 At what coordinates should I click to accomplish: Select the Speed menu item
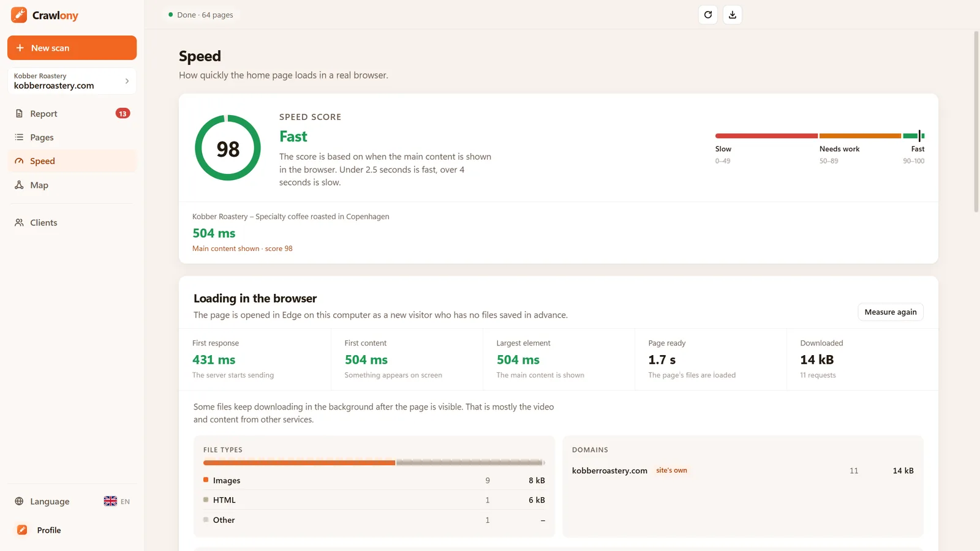coord(72,161)
